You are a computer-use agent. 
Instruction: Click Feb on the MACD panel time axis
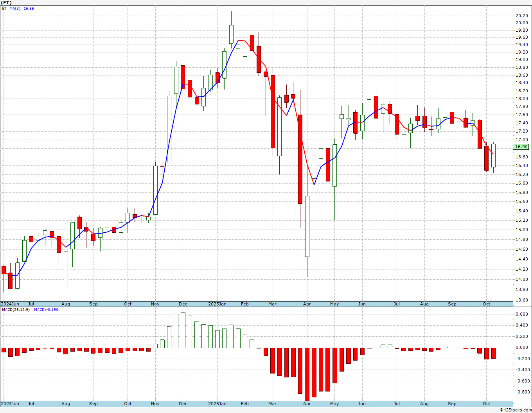[244, 404]
